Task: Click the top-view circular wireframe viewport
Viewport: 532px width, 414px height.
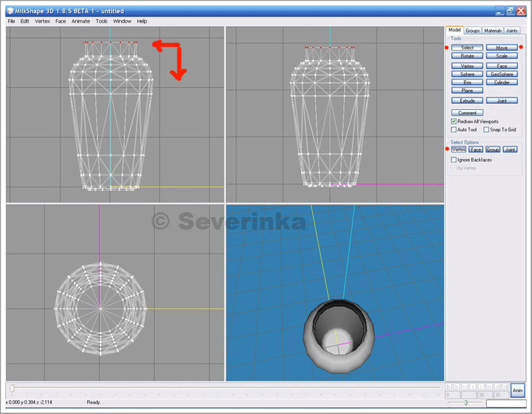Action: click(x=115, y=292)
